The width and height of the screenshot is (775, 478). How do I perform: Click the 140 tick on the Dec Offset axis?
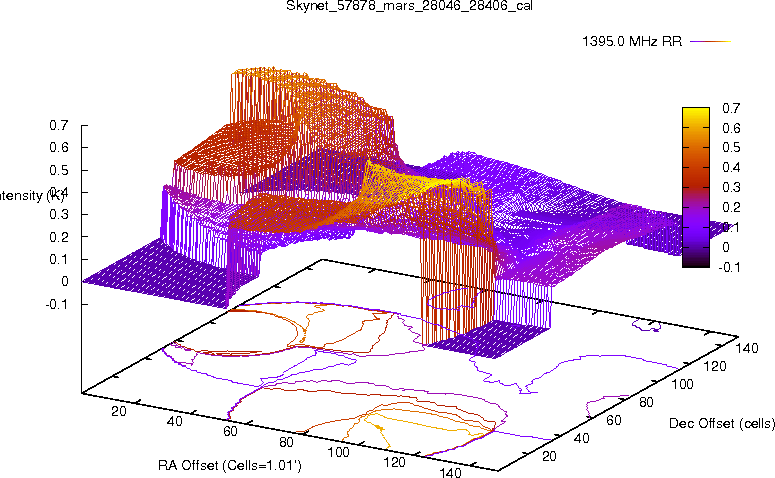747,348
